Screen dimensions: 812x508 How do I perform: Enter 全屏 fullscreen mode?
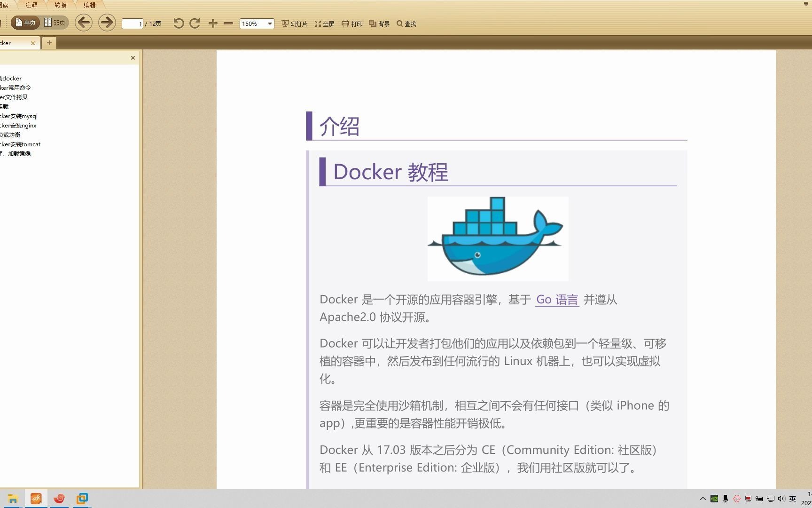[325, 23]
